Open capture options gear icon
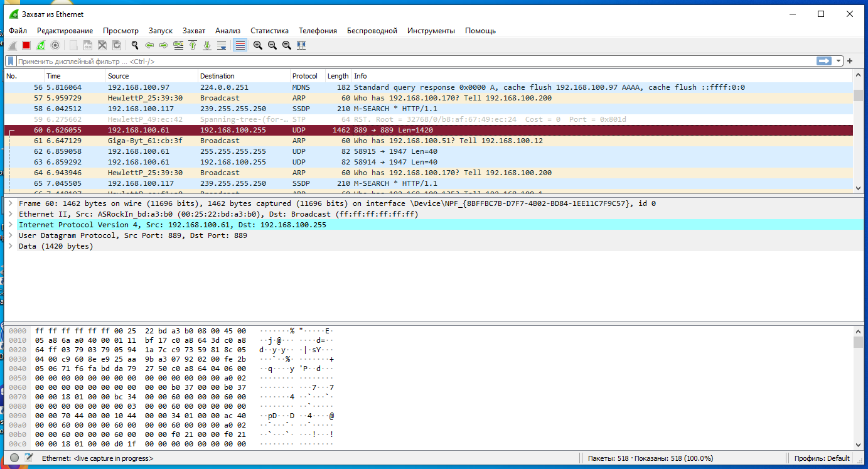This screenshot has height=469, width=868. 55,45
